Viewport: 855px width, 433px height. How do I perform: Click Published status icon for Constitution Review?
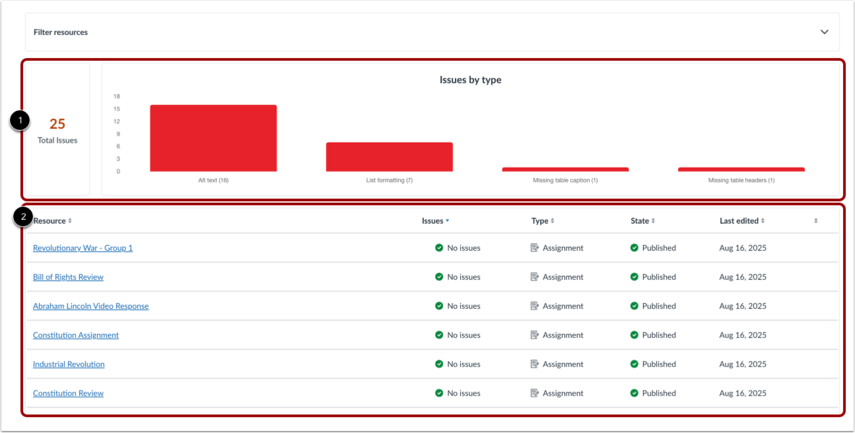635,393
